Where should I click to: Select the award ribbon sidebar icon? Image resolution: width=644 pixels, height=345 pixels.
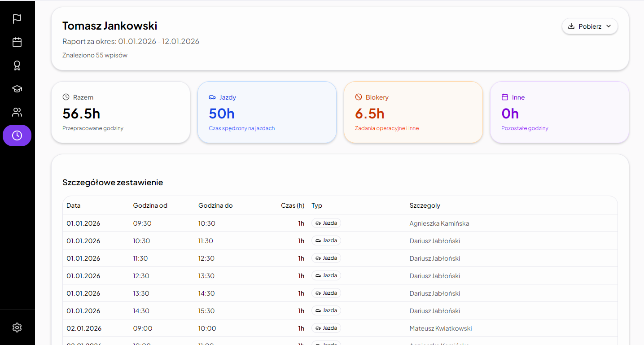(x=17, y=66)
